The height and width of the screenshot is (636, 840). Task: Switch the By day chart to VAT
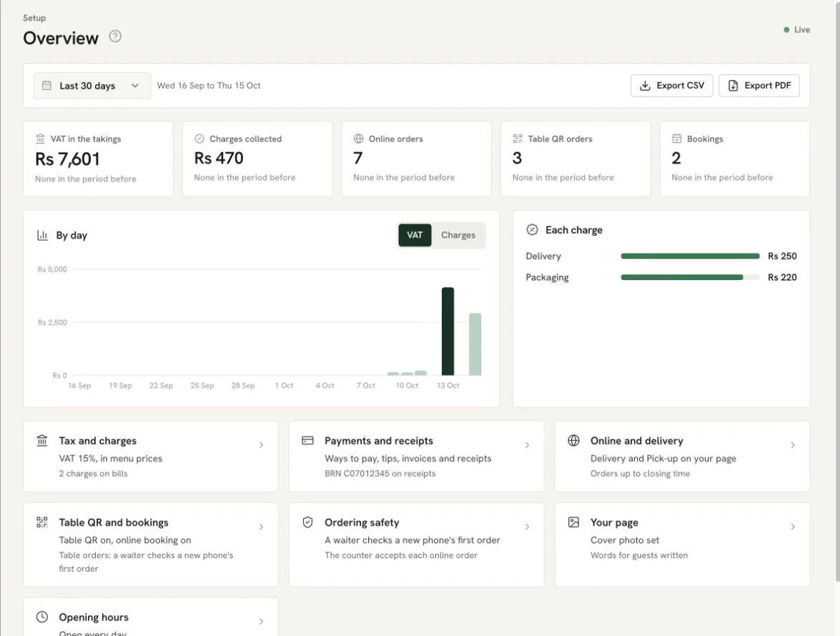(415, 235)
